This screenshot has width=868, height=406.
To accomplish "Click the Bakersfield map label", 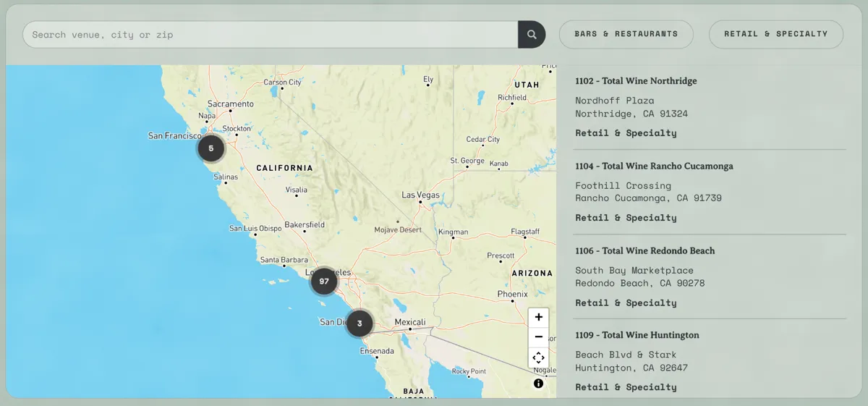I will (x=305, y=225).
